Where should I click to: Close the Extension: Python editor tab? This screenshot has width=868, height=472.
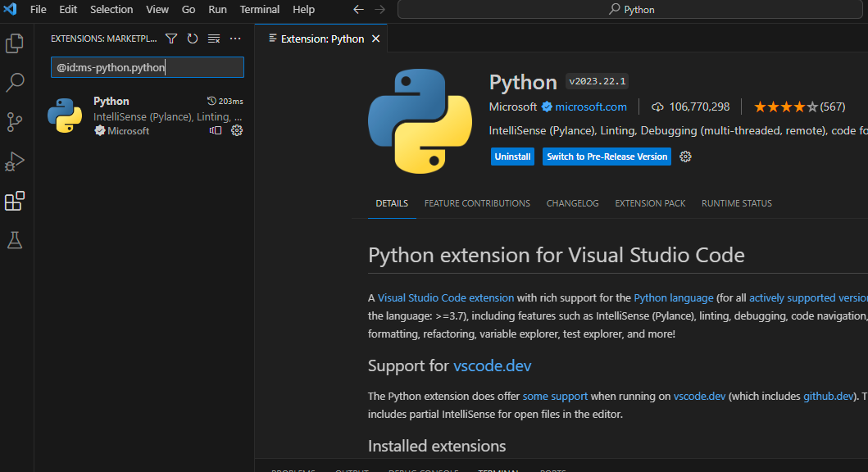(376, 39)
